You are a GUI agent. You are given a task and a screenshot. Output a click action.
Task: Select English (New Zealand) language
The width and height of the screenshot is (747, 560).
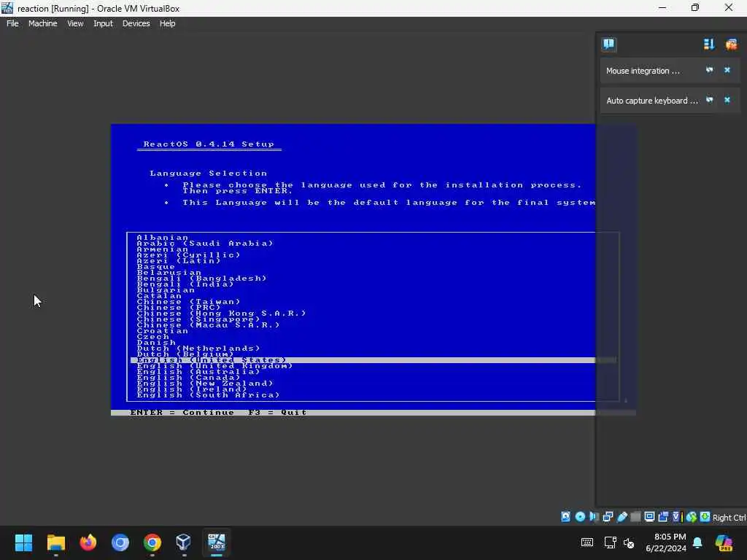point(205,383)
